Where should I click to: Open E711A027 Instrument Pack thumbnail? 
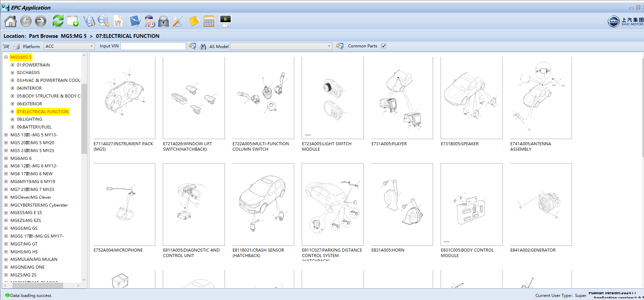click(124, 98)
